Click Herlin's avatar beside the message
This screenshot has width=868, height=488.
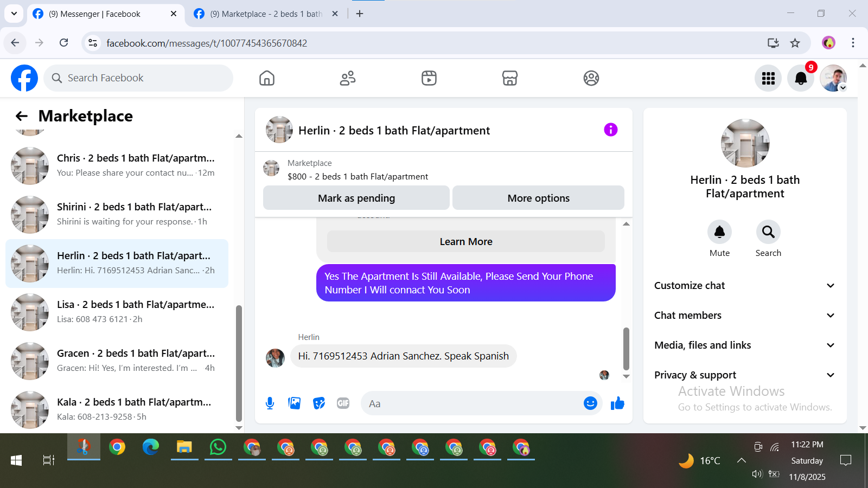tap(275, 358)
